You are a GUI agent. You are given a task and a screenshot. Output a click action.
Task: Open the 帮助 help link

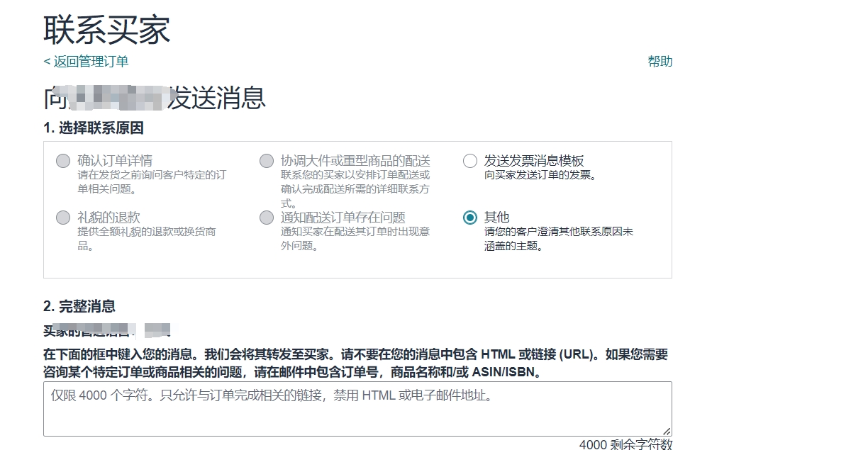(x=660, y=62)
